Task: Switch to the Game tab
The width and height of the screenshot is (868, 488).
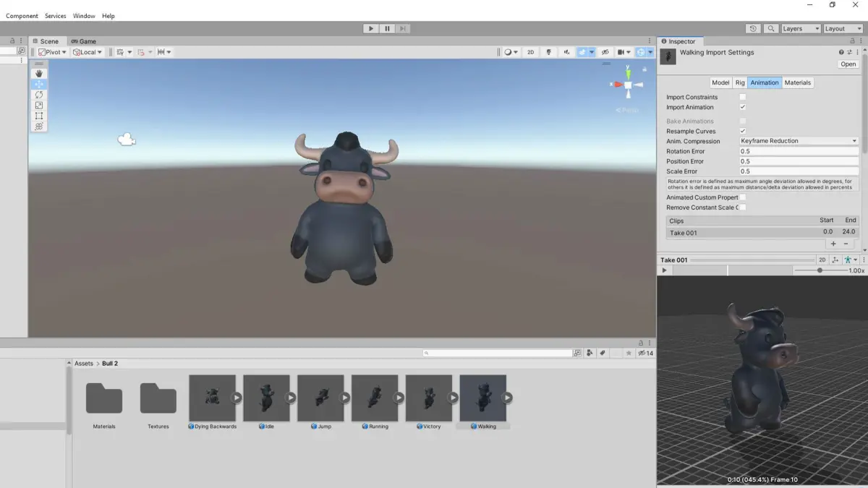Action: tap(83, 41)
